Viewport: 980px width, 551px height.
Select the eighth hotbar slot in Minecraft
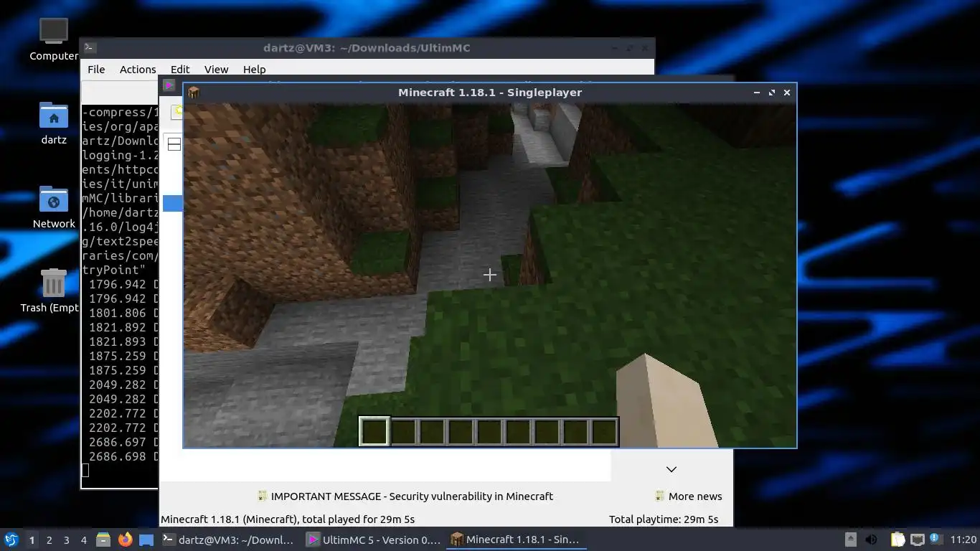pyautogui.click(x=575, y=432)
